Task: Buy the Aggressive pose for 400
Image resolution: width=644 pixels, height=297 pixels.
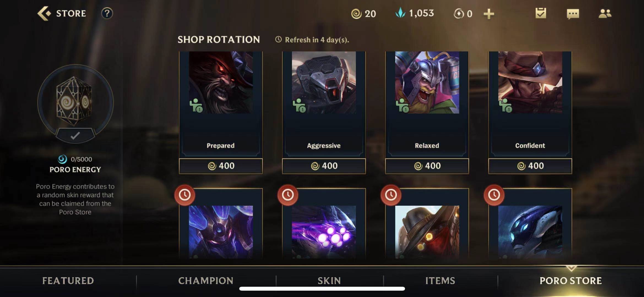Action: click(x=324, y=166)
